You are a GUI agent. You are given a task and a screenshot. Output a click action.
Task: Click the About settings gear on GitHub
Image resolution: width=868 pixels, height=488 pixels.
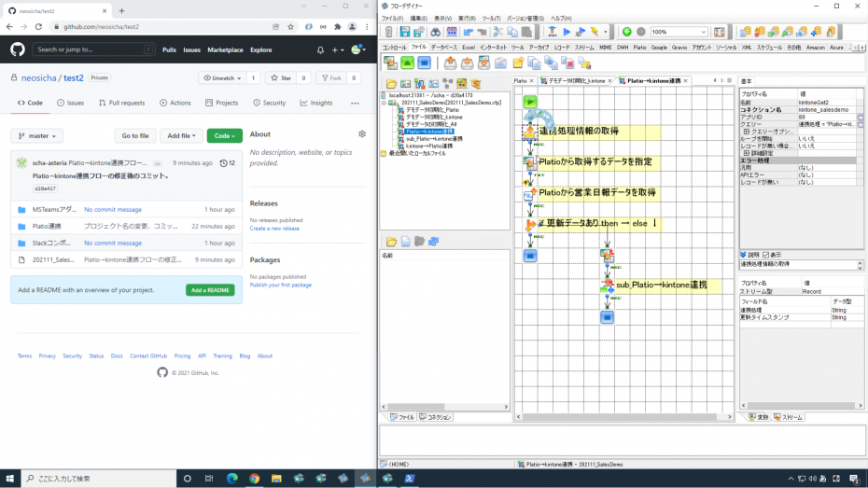(x=362, y=133)
